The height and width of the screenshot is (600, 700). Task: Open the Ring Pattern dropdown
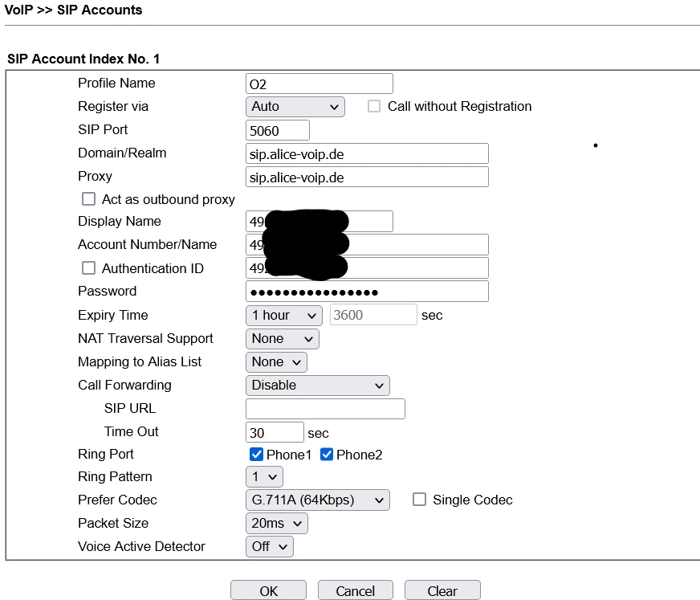point(264,476)
